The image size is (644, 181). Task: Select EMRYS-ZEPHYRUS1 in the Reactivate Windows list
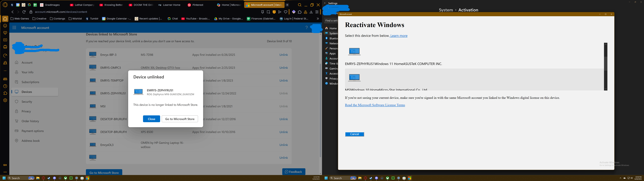pyautogui.click(x=474, y=56)
